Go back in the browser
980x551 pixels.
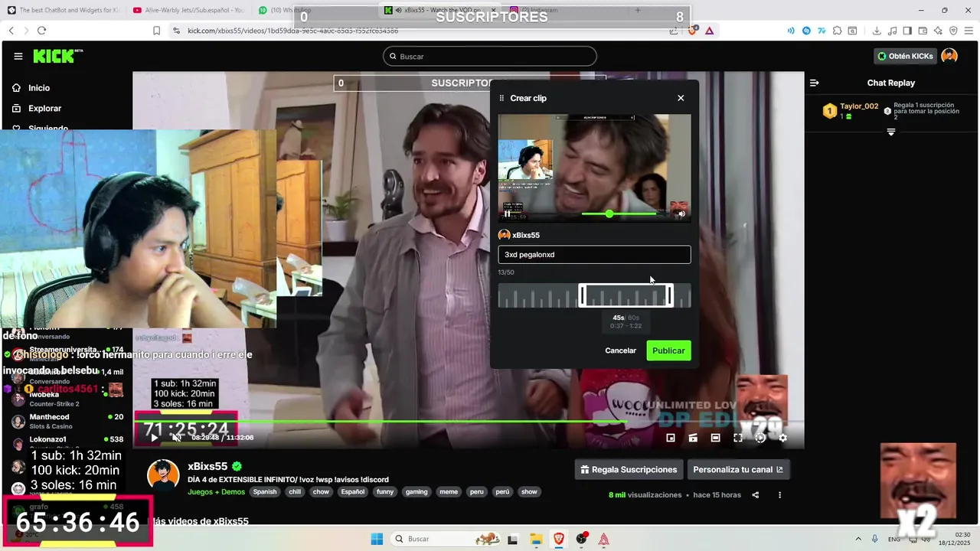(11, 31)
